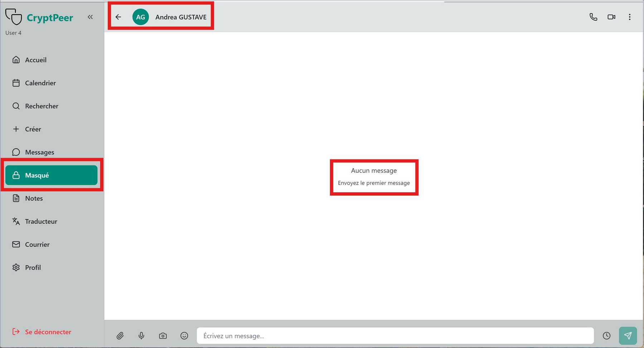Start a video call from the header

(611, 17)
